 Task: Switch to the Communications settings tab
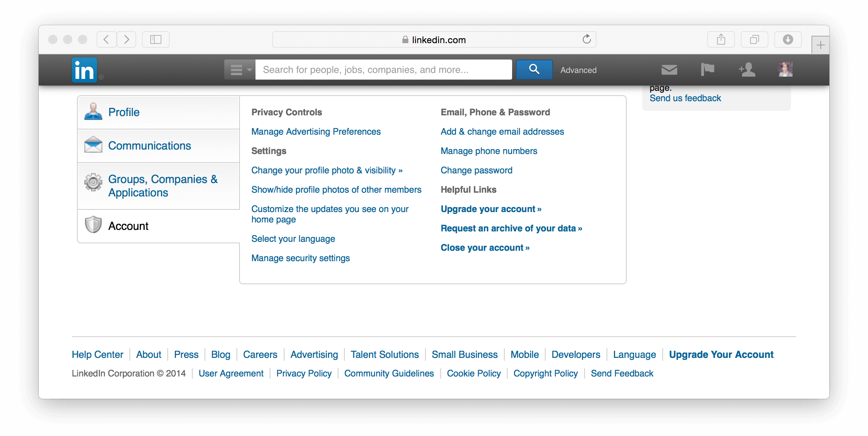158,146
